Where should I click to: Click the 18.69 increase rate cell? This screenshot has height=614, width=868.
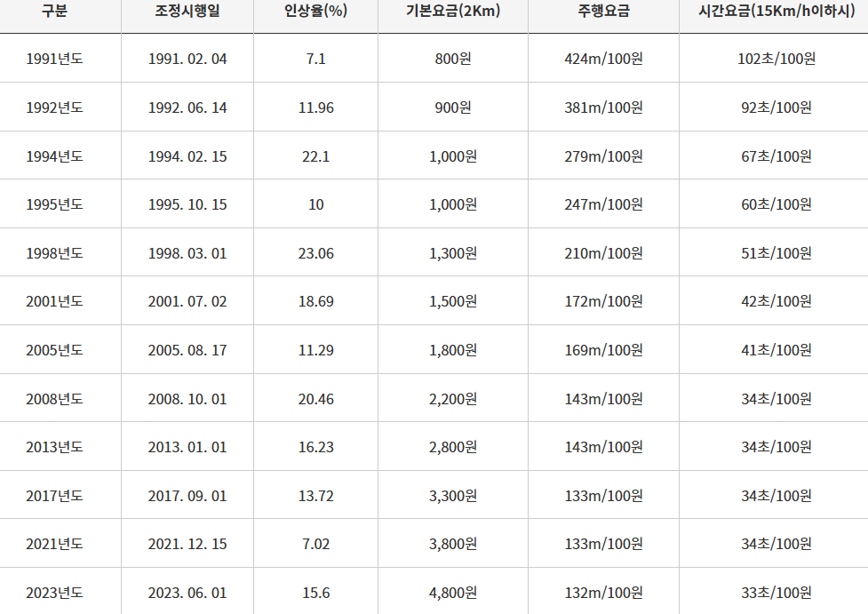coord(315,301)
